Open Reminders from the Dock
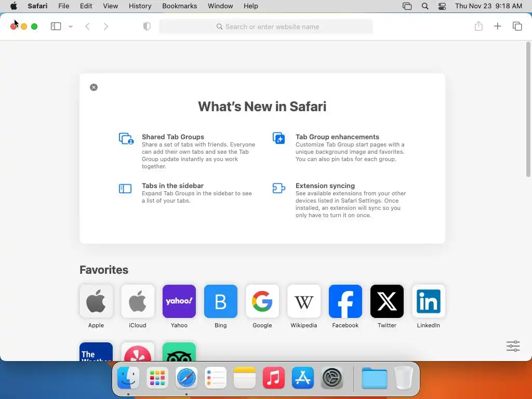 tap(216, 378)
